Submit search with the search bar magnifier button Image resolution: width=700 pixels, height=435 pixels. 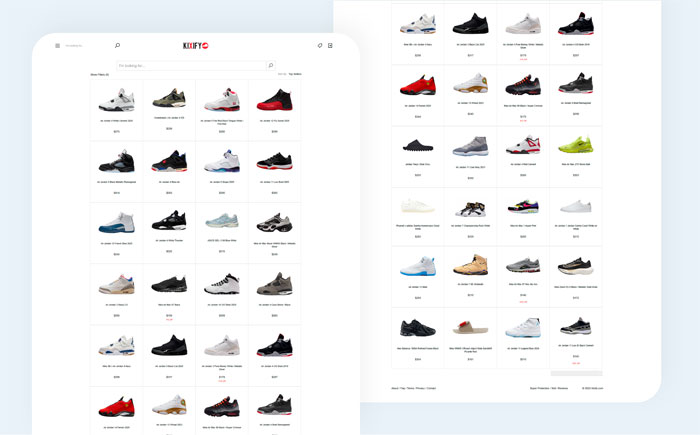coord(270,65)
